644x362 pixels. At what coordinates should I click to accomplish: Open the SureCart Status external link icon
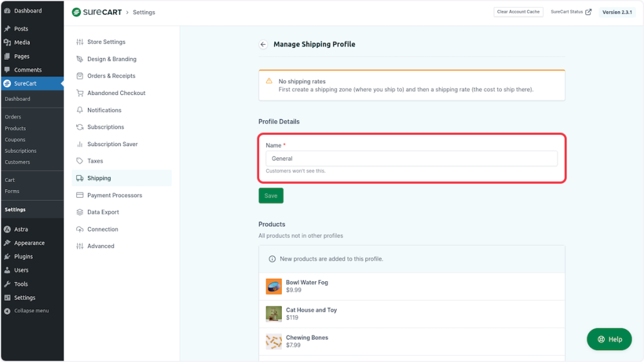point(588,12)
